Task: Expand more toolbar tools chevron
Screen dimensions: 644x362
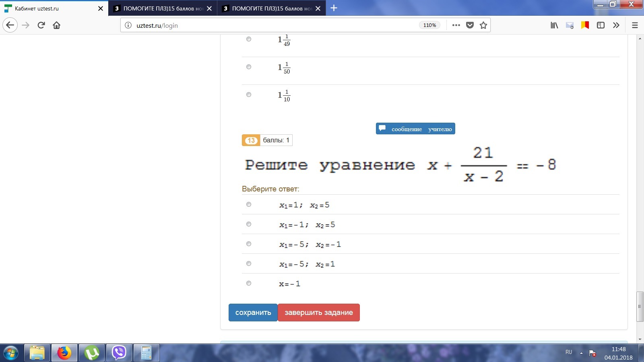Action: [616, 25]
